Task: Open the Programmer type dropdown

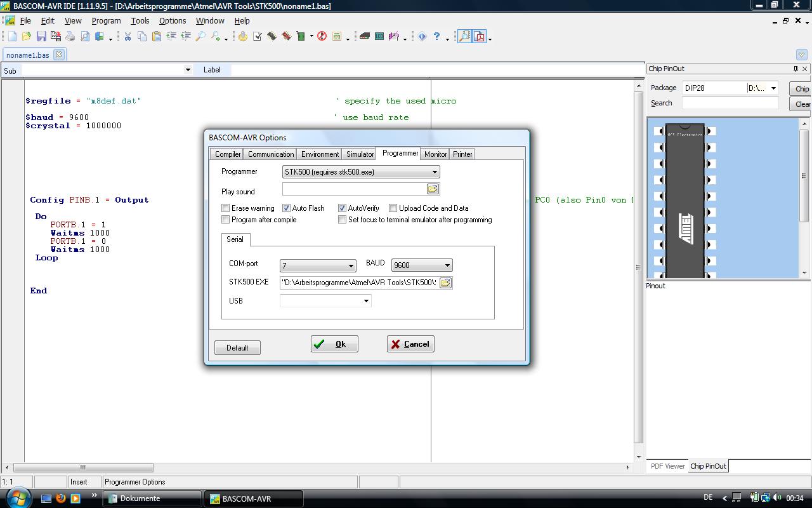Action: (435, 172)
